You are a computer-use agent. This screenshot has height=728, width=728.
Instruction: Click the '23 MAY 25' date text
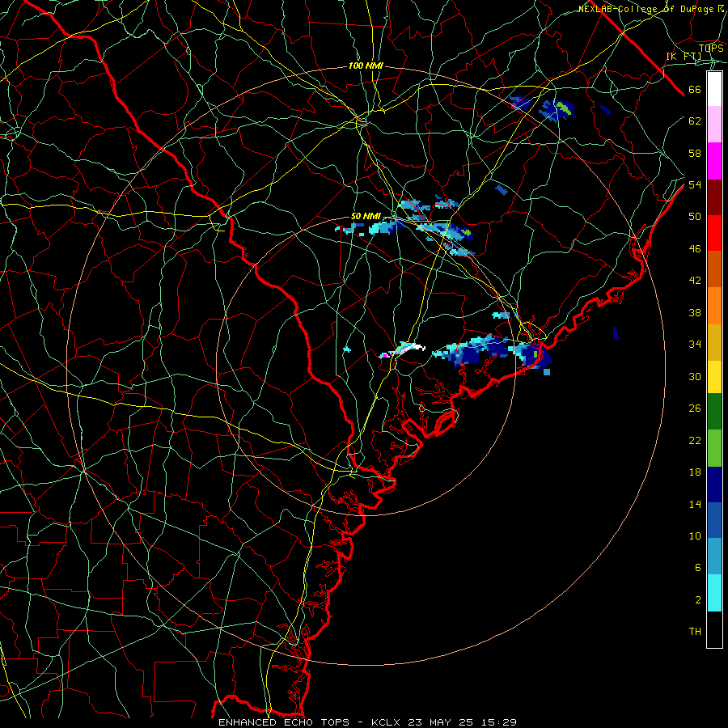tap(441, 722)
